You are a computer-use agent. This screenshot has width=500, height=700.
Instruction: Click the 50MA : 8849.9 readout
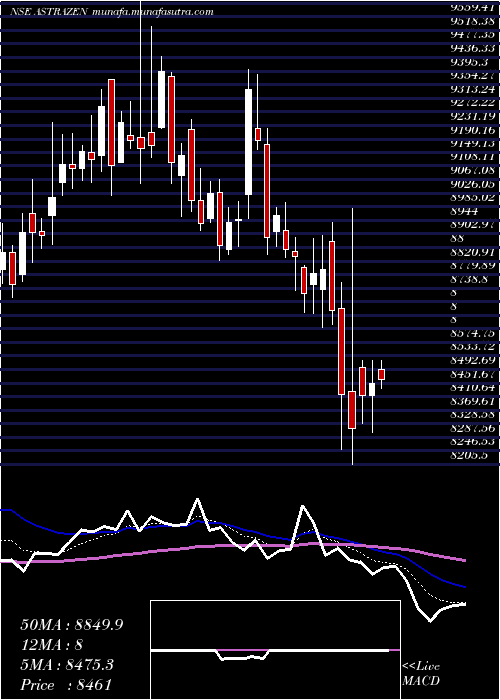(x=72, y=625)
